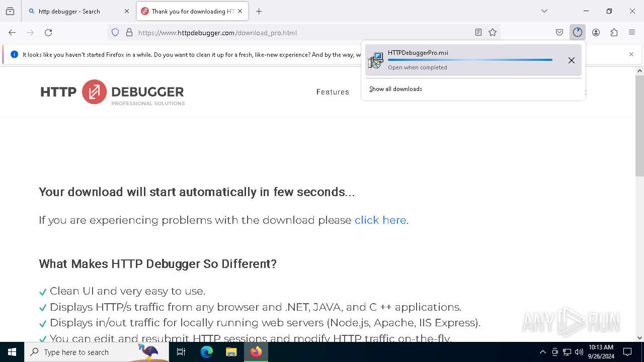The image size is (644, 362).
Task: Click HTTP Debugger logo
Action: (x=113, y=93)
